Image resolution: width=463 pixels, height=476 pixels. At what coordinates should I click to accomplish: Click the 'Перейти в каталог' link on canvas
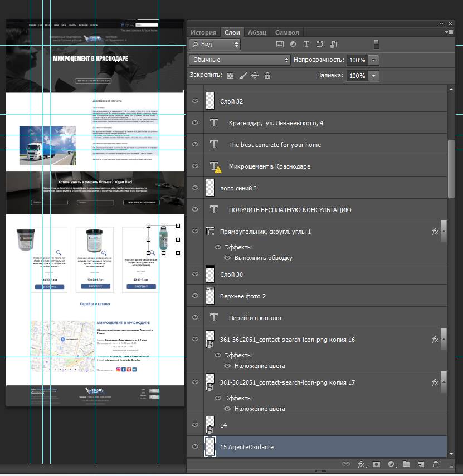coord(95,304)
